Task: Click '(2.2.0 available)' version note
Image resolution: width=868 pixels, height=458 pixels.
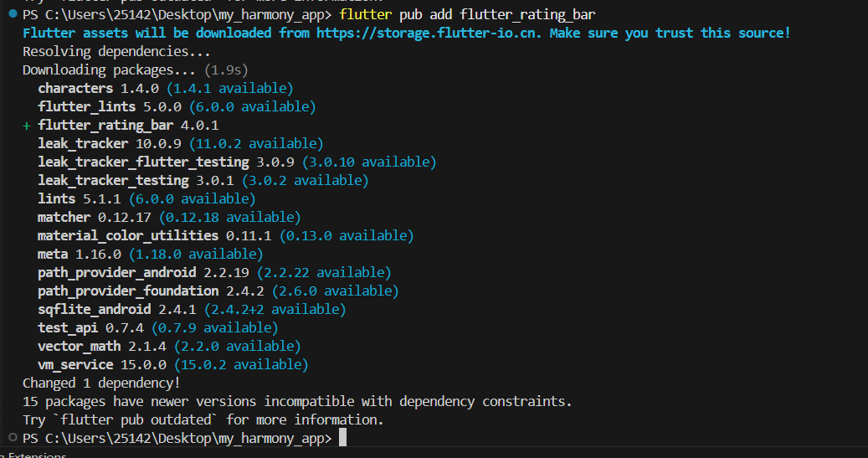Action: tap(238, 346)
